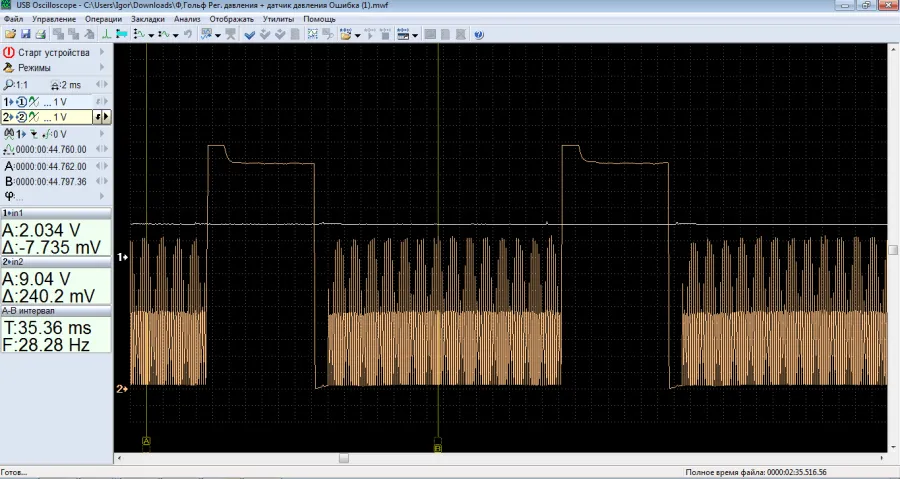The width and height of the screenshot is (900, 479).
Task: Open file with the folder toolbar icon
Action: [x=10, y=34]
